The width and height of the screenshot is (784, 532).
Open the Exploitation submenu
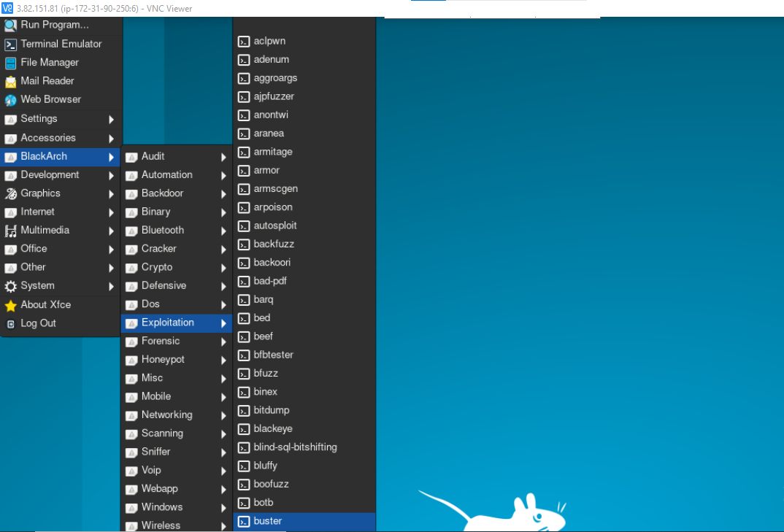(x=177, y=323)
